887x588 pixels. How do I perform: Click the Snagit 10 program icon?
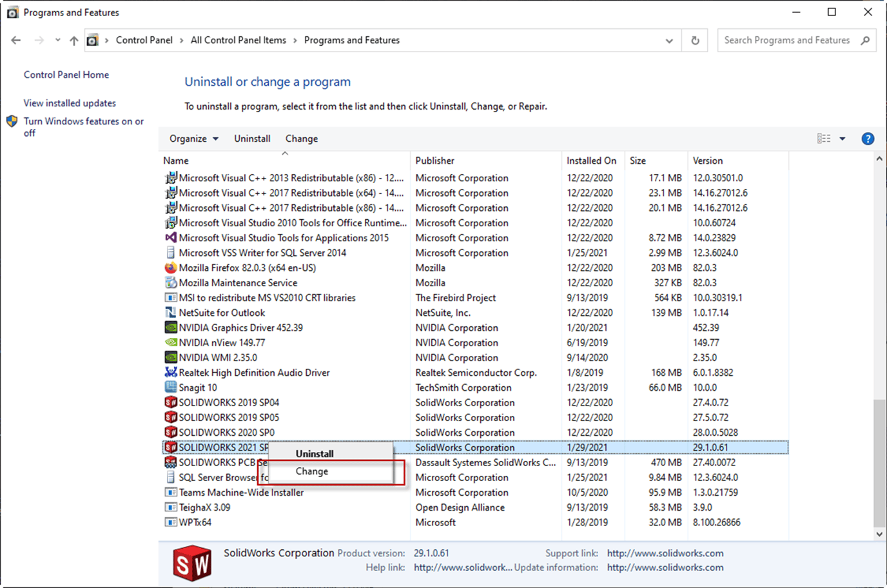[x=171, y=387]
